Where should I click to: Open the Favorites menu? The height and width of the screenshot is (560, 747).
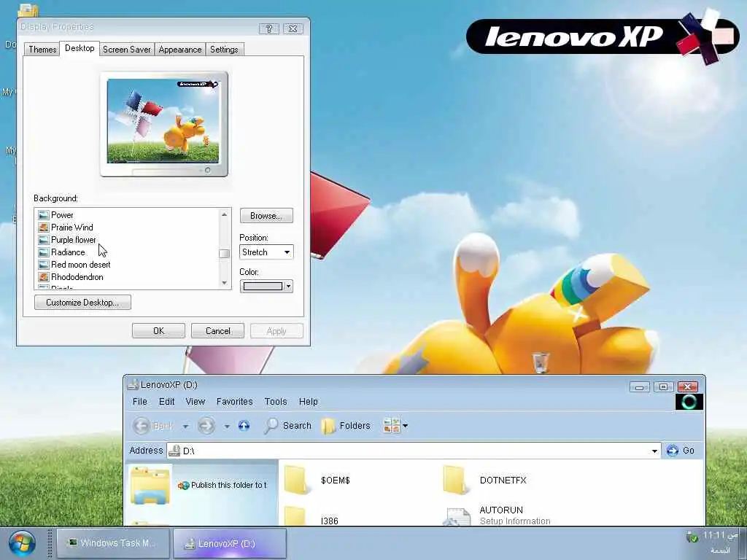coord(234,402)
